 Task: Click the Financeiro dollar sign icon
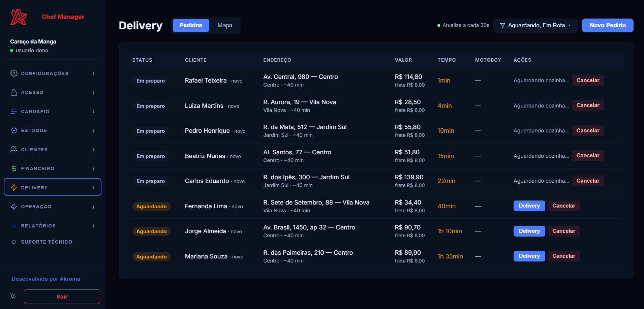tap(14, 168)
